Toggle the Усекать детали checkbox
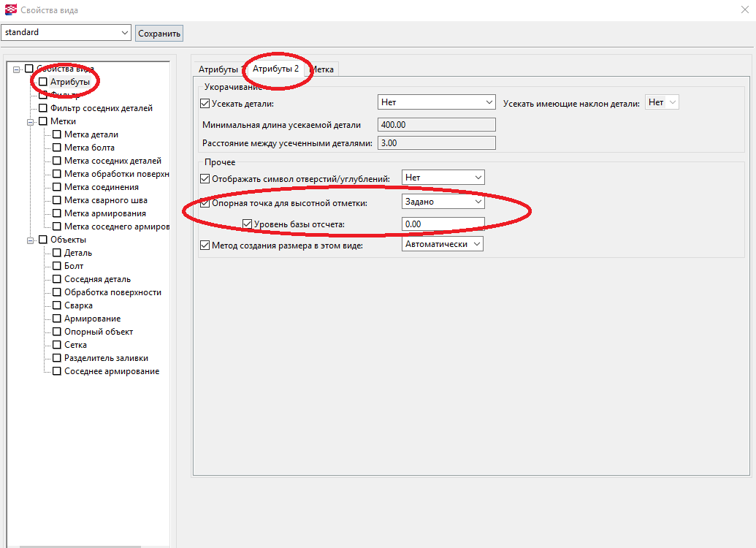Screen dimensions: 756x548 coord(205,104)
